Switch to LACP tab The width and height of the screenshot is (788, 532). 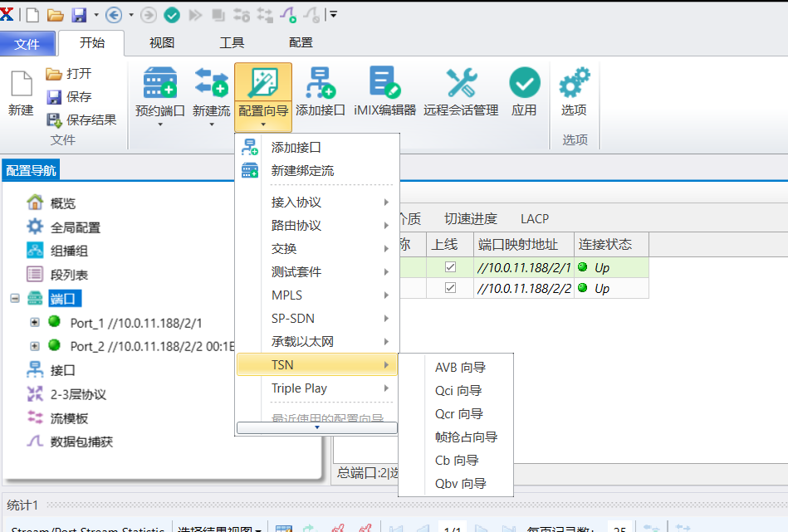[x=535, y=219]
